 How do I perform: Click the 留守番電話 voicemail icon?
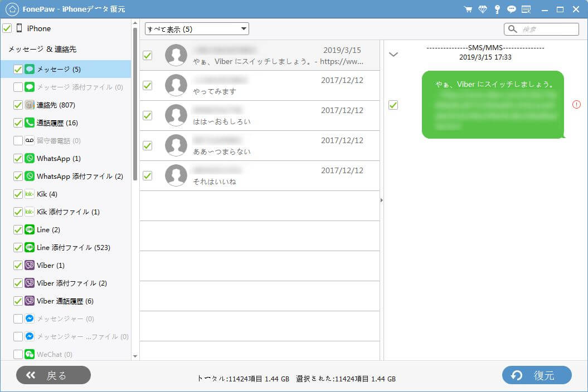pos(30,140)
